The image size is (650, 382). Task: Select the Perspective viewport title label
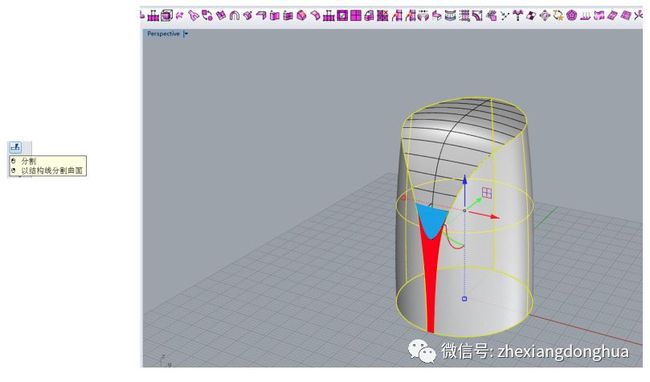click(x=163, y=34)
